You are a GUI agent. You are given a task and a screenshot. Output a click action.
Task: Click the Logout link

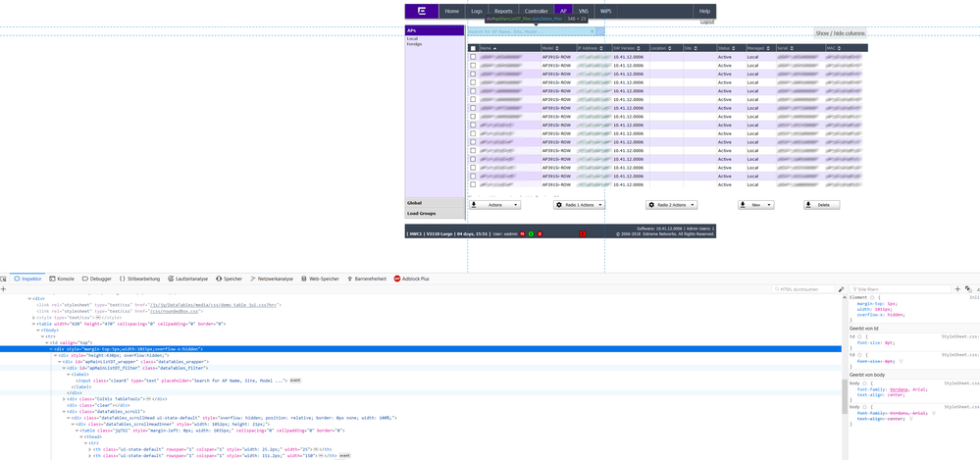tap(706, 21)
